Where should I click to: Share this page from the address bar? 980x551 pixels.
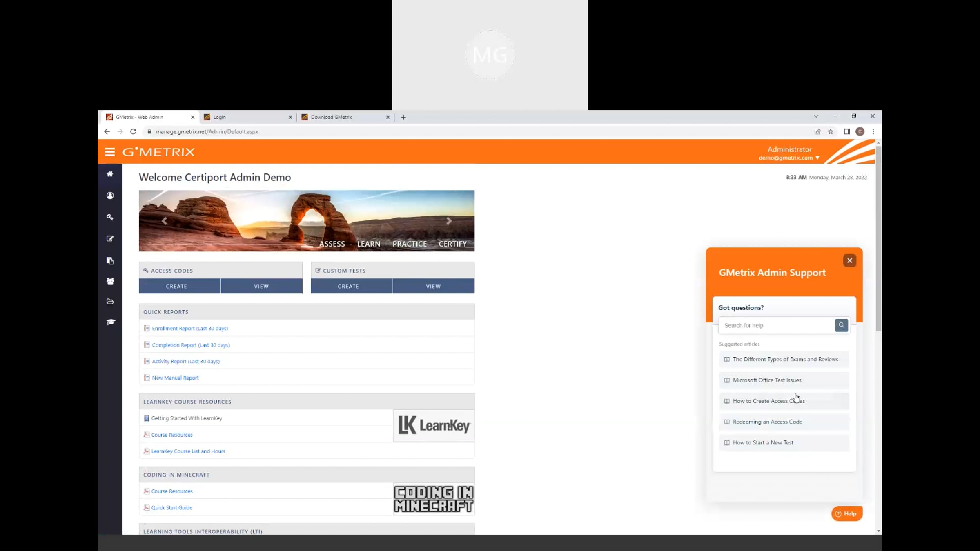click(817, 131)
